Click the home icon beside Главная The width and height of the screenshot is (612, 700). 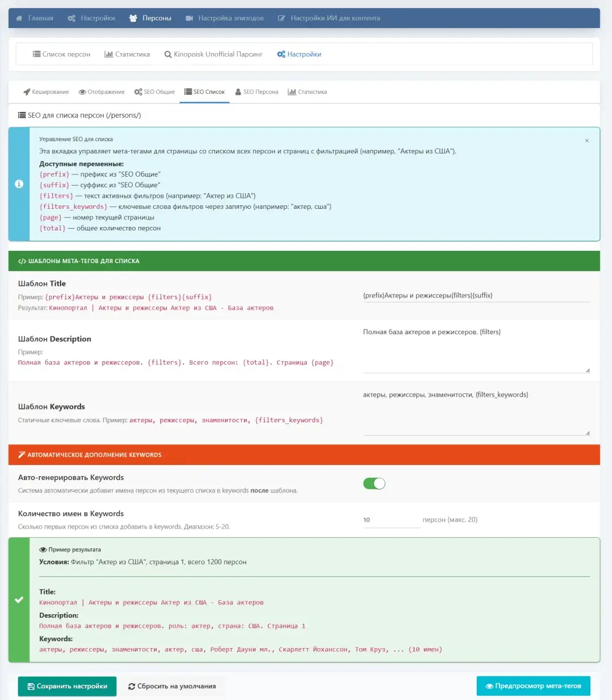point(19,18)
